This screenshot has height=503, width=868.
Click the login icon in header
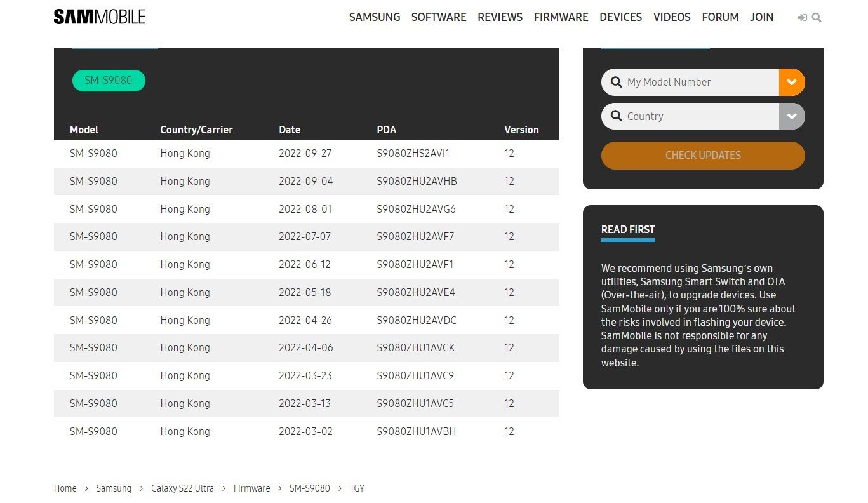point(802,18)
